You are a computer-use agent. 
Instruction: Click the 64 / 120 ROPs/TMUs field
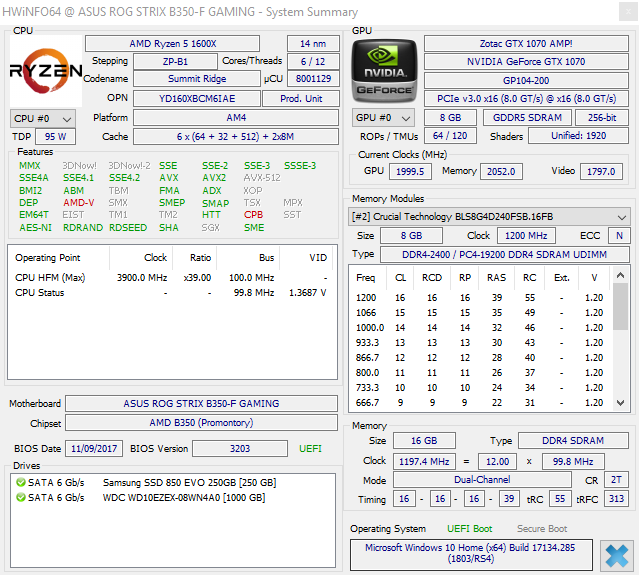[x=450, y=136]
